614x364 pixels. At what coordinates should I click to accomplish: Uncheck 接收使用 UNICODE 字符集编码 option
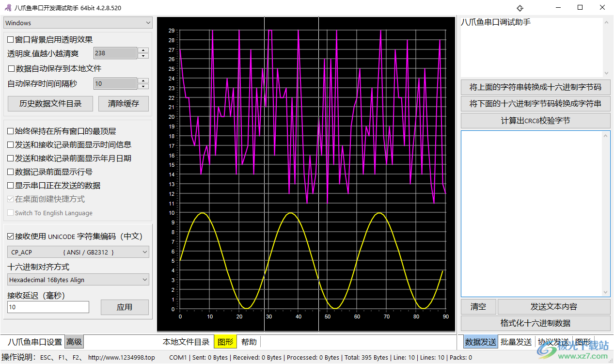(x=11, y=237)
